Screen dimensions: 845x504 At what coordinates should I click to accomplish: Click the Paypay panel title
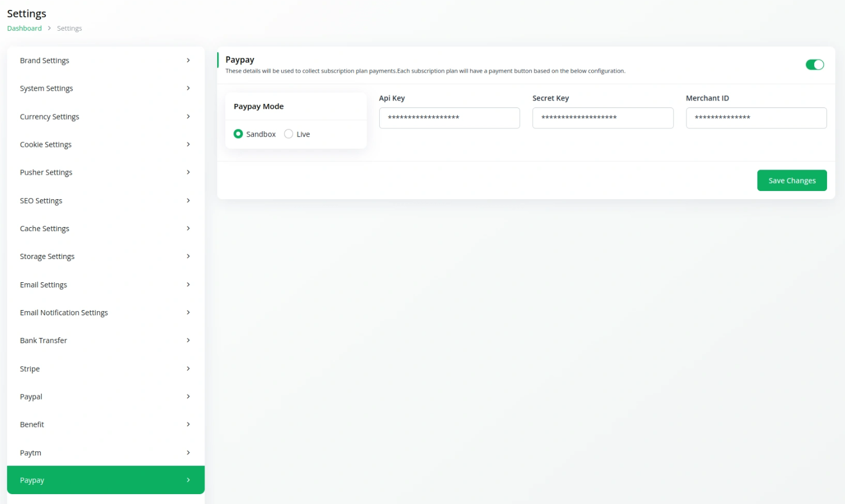click(240, 60)
